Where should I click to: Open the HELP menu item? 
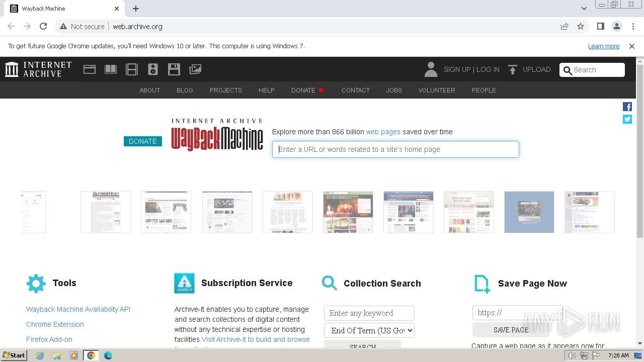pyautogui.click(x=267, y=90)
